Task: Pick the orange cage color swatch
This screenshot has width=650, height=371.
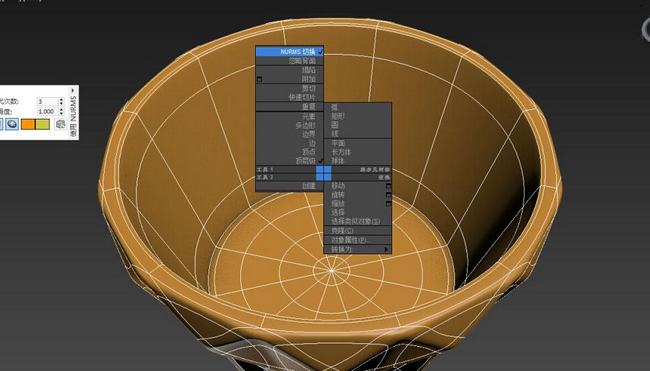Action: click(x=28, y=124)
